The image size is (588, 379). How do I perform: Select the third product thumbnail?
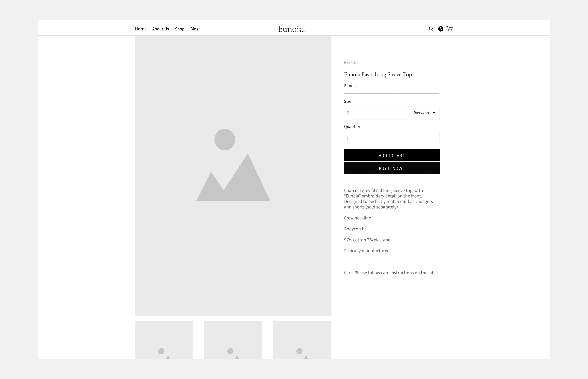[302, 340]
